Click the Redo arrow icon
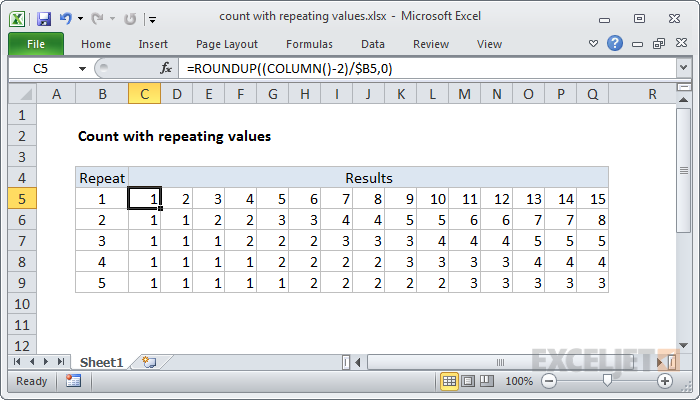This screenshot has height=400, width=700. pos(97,19)
